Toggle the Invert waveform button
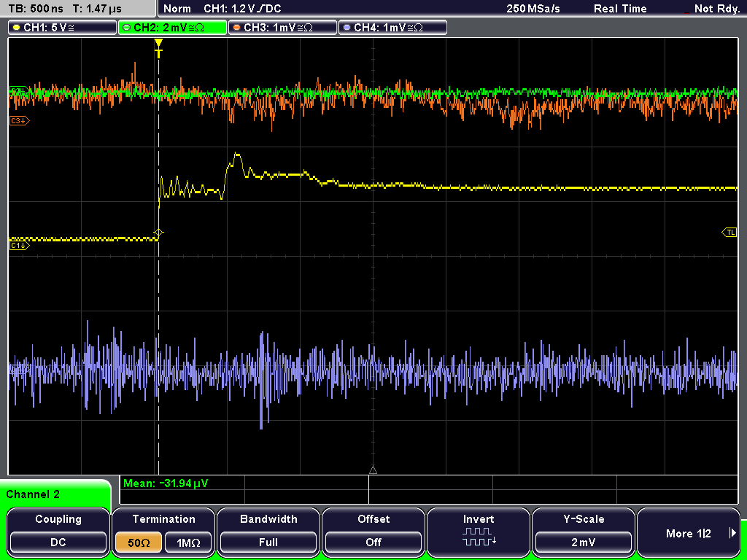Viewport: 747px width, 560px height. pyautogui.click(x=479, y=531)
